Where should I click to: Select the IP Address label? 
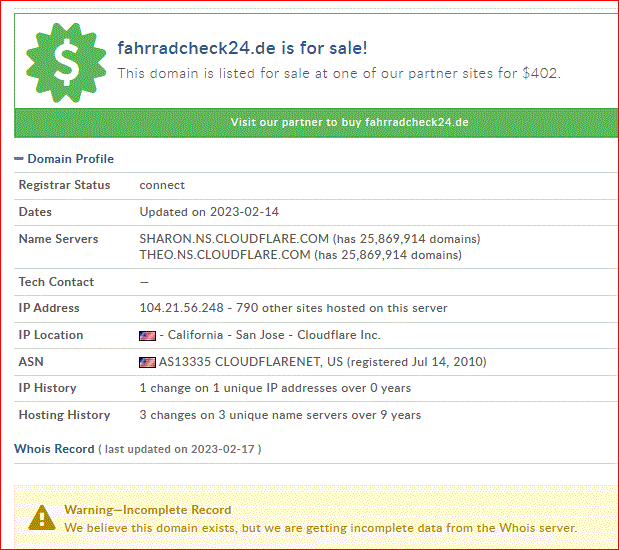pyautogui.click(x=49, y=308)
